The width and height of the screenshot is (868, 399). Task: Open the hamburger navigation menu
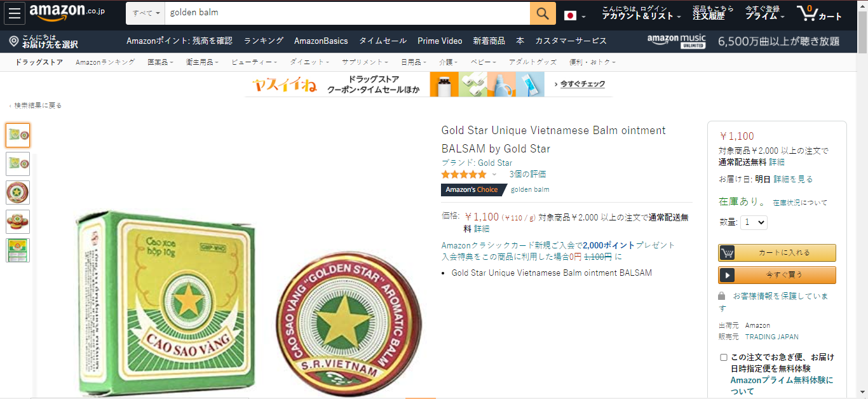click(x=15, y=13)
